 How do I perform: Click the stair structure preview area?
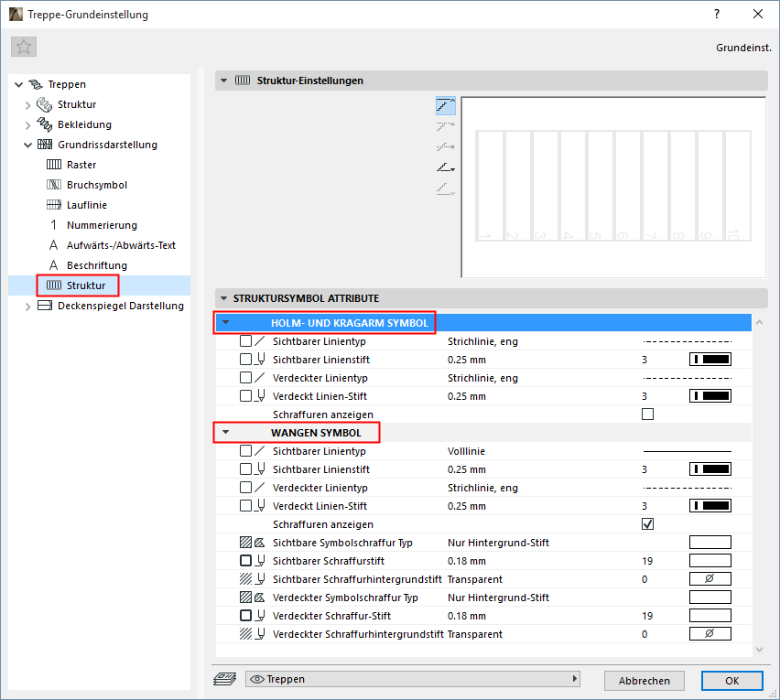(x=613, y=187)
